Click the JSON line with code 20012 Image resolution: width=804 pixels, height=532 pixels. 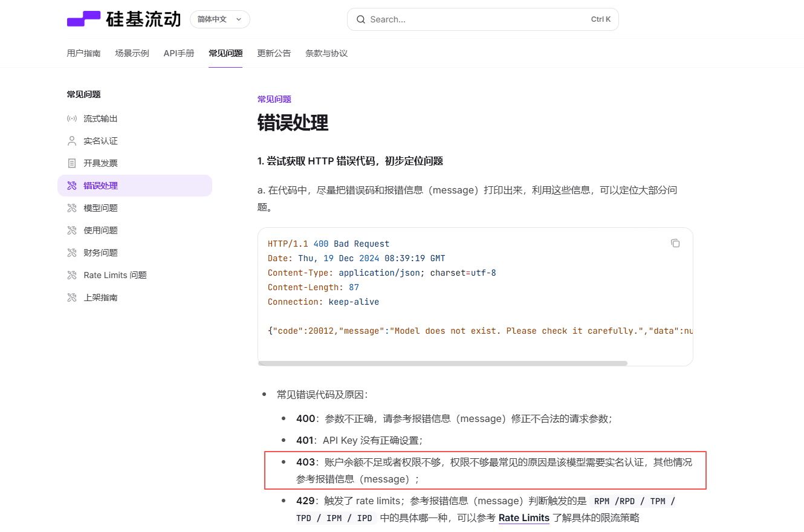coord(480,331)
